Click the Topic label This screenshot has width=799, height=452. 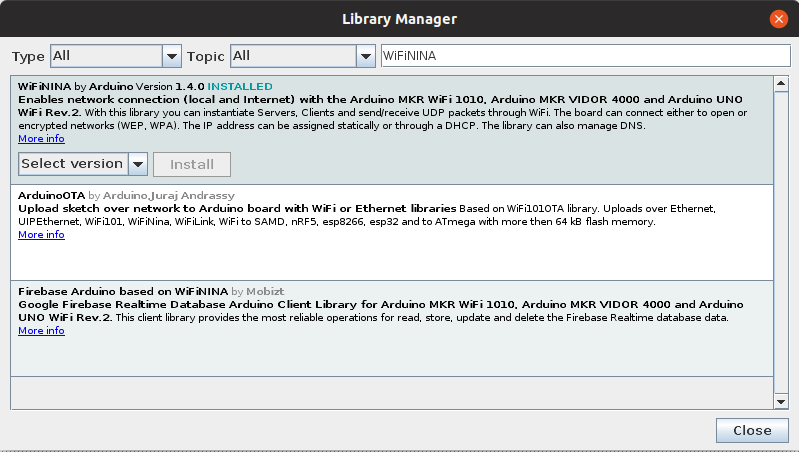(x=205, y=57)
